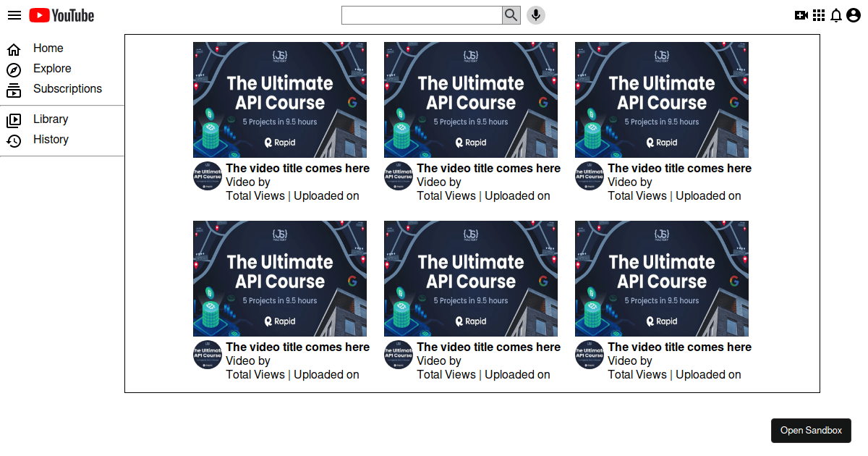Open the apps grid icon
This screenshot has height=456, width=868.
[819, 15]
